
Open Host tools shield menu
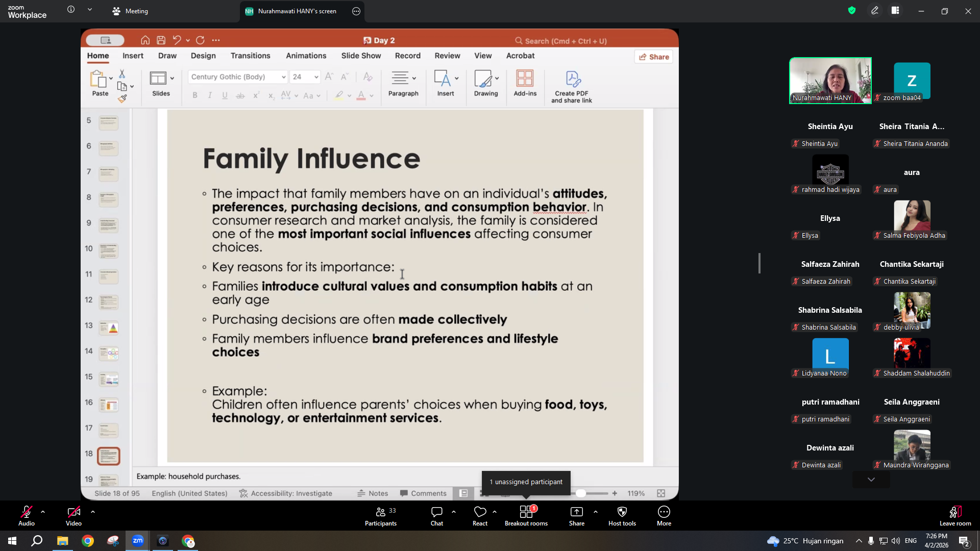[x=622, y=515]
